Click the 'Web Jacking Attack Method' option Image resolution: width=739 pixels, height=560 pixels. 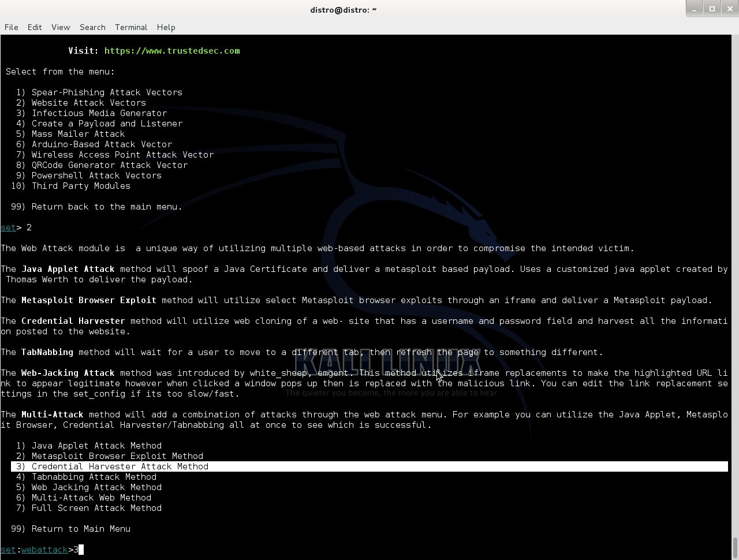[89, 487]
